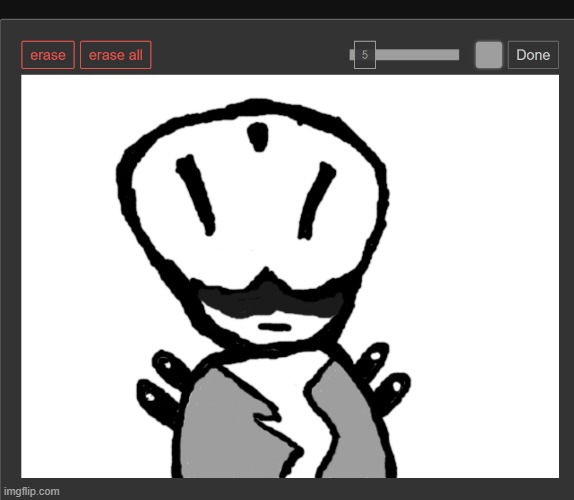Click the far right end of the brush size track

click(x=456, y=55)
